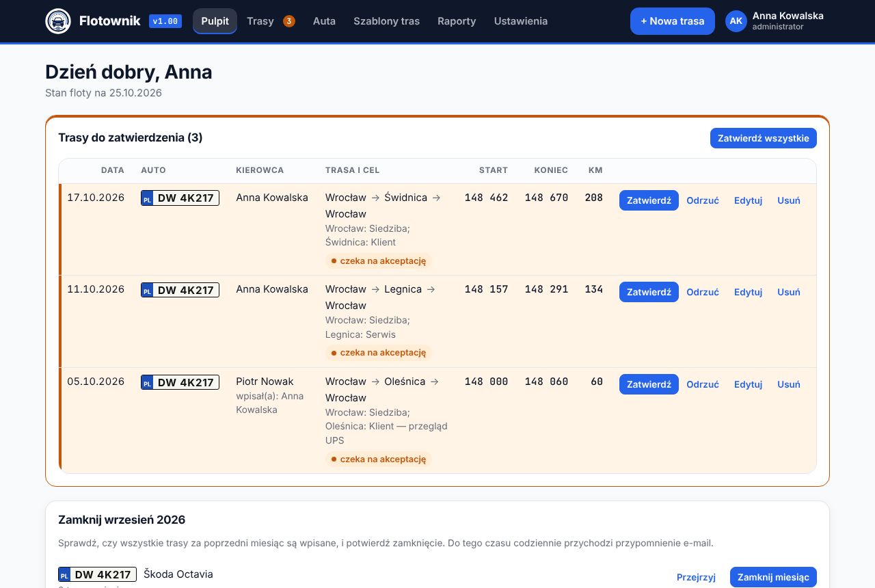The width and height of the screenshot is (875, 588).
Task: Click the KIEROWCA column header
Action: (x=260, y=170)
